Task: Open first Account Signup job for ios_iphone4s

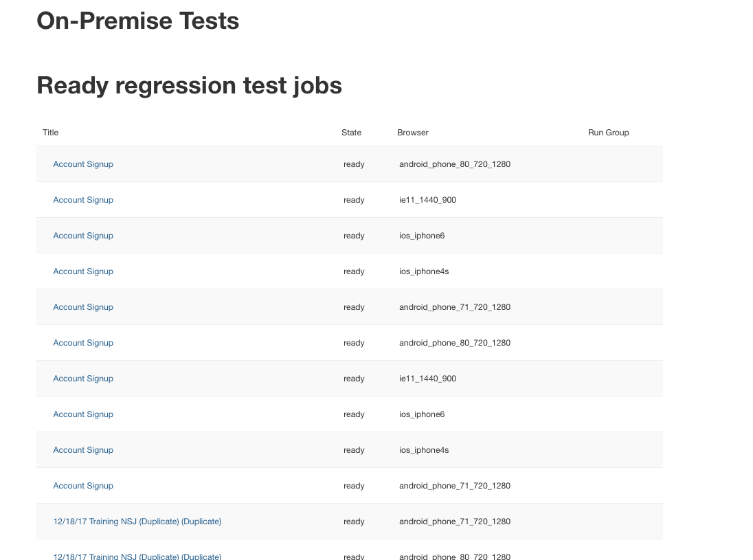Action: click(x=83, y=271)
